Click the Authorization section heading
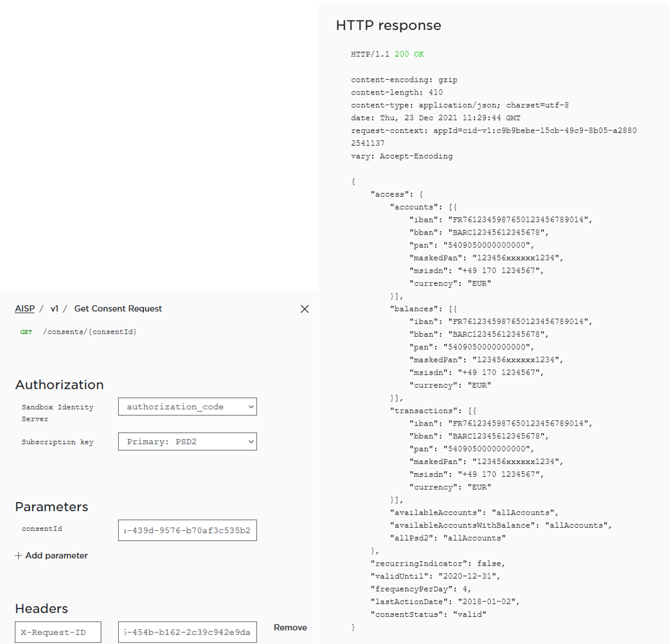Image resolution: width=671 pixels, height=644 pixels. 59,385
